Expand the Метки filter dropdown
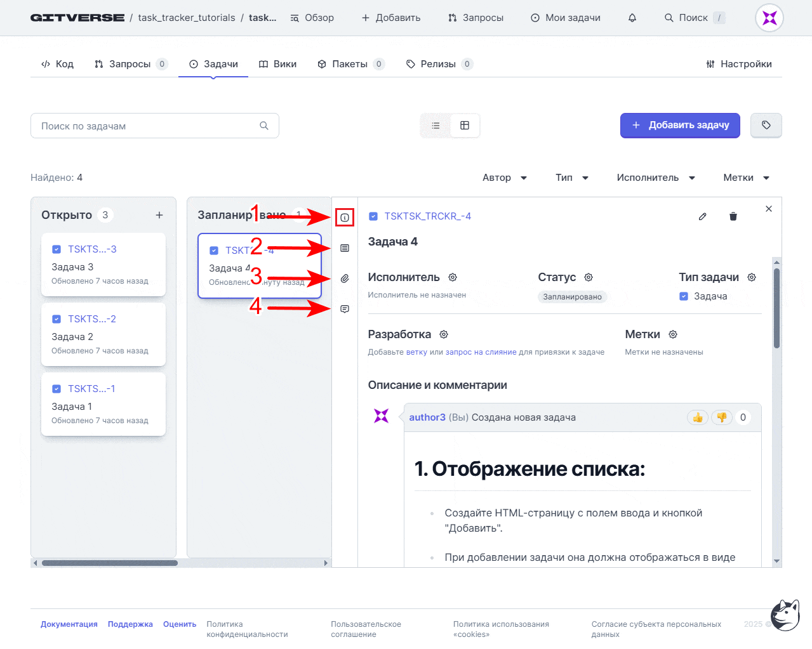The height and width of the screenshot is (649, 812). tap(747, 178)
